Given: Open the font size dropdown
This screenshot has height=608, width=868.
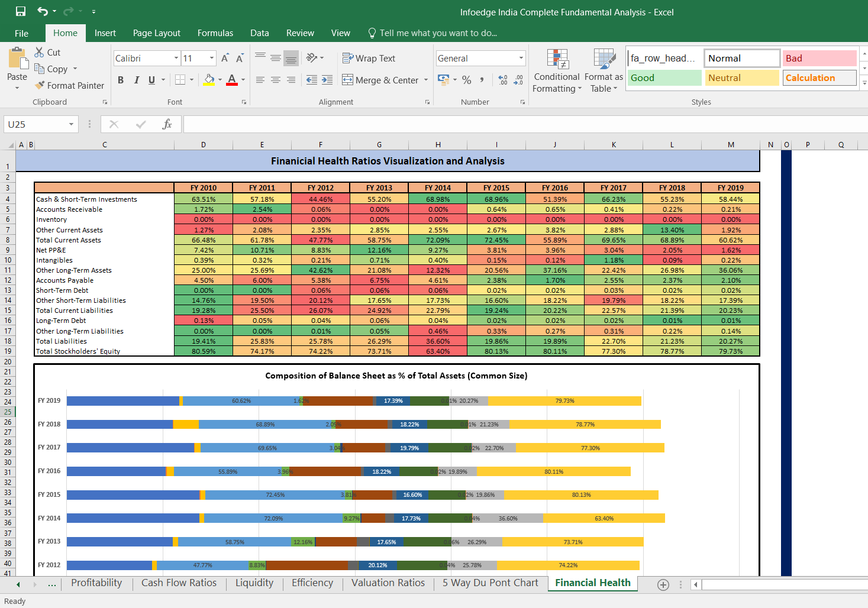Looking at the screenshot, I should 212,58.
